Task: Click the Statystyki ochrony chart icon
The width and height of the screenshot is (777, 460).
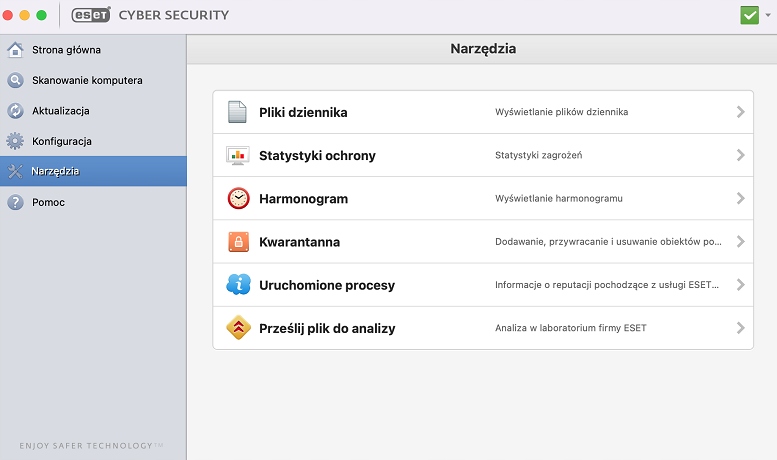Action: [x=237, y=155]
